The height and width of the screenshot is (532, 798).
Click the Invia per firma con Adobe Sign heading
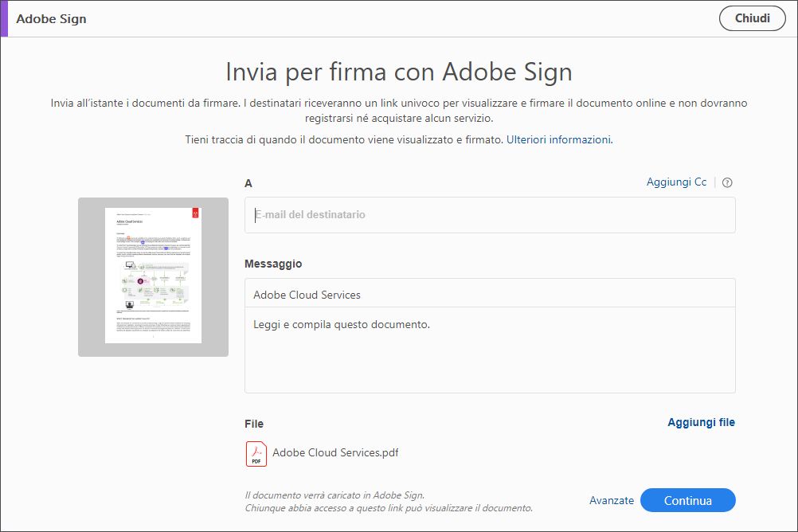pyautogui.click(x=398, y=72)
